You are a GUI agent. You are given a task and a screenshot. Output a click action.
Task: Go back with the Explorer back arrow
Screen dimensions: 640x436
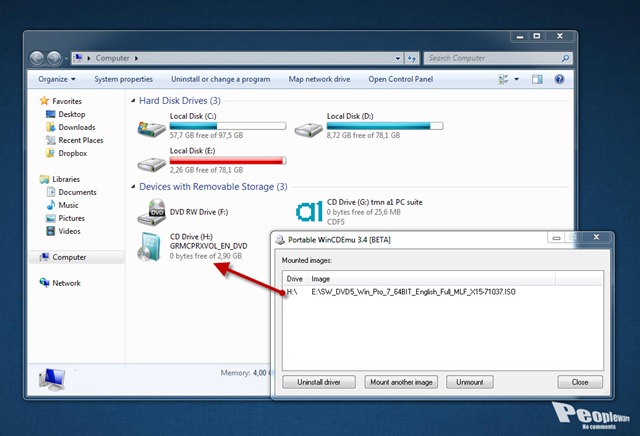point(37,58)
